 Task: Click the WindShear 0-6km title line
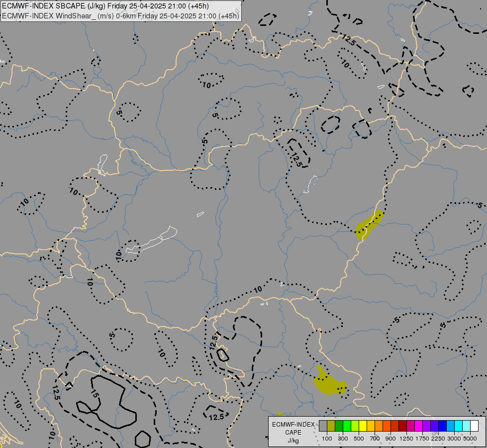pos(120,16)
